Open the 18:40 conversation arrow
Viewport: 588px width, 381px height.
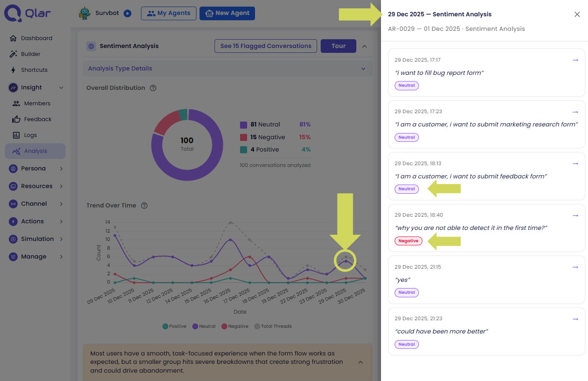575,215
